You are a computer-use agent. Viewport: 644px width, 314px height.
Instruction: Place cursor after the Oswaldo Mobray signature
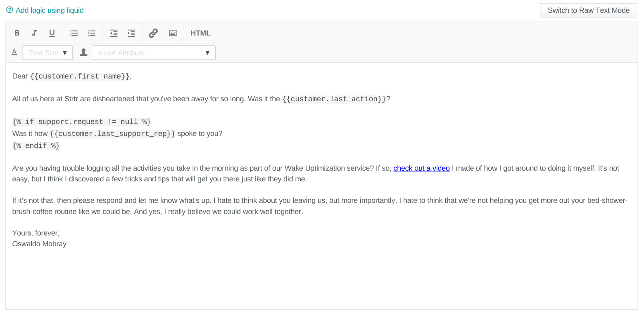click(x=67, y=244)
